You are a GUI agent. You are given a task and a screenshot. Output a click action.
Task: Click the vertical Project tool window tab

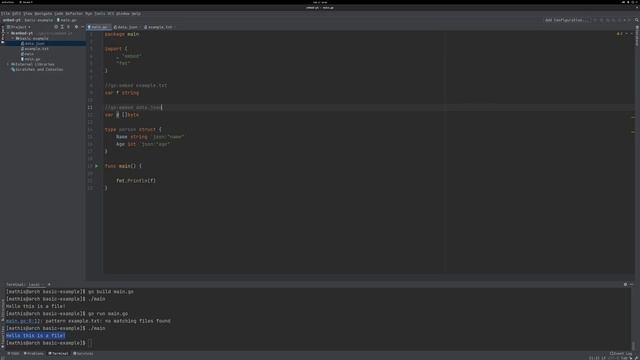click(x=2, y=34)
